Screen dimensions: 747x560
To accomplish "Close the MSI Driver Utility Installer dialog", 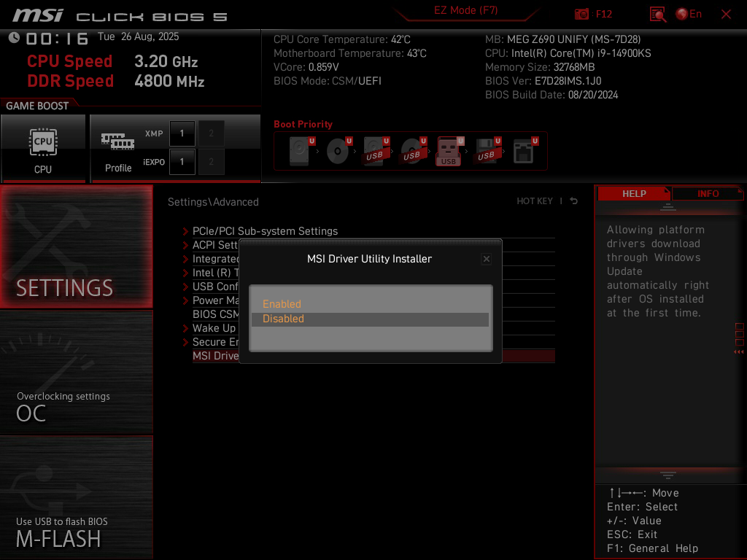I will tap(487, 259).
